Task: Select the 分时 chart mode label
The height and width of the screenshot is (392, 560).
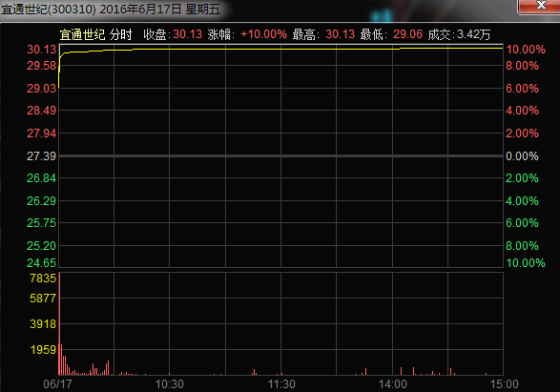Action: [x=121, y=34]
